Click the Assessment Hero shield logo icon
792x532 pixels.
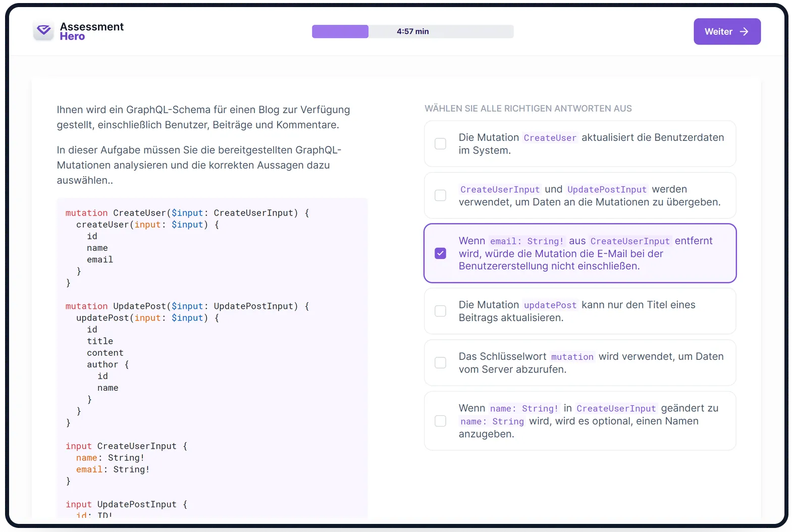[x=44, y=31]
